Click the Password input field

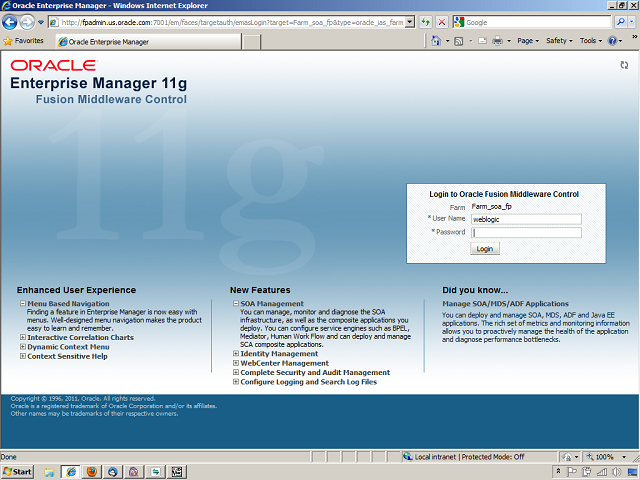[x=526, y=233]
